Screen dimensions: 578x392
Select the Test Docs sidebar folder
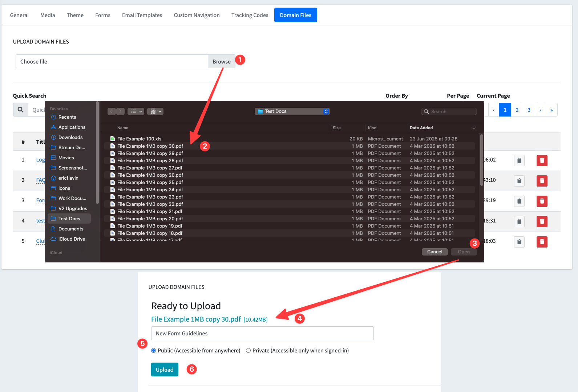[69, 219]
